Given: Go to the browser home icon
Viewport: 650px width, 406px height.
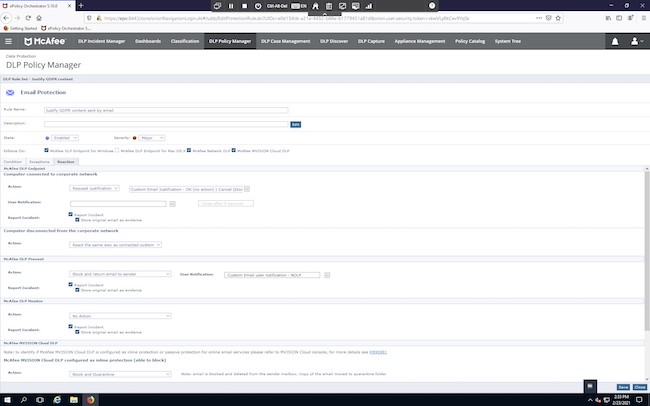Looking at the screenshot, I should [39, 18].
